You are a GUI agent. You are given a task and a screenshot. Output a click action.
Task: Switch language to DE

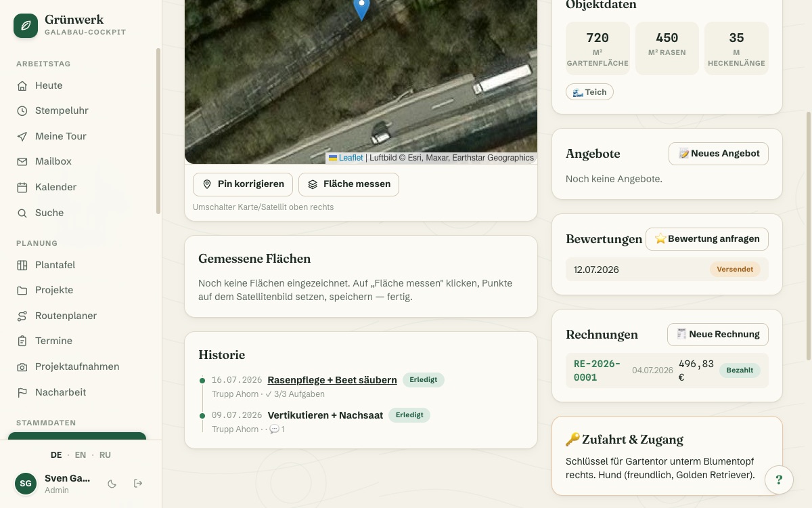[x=56, y=455]
